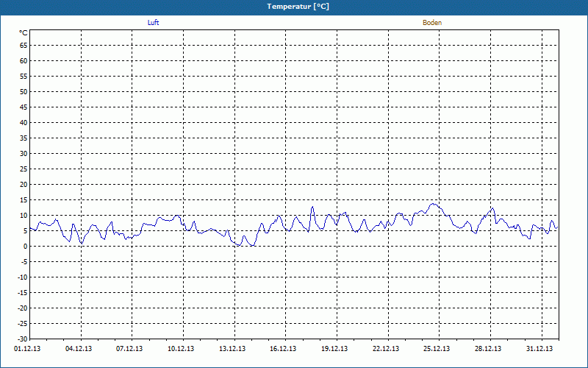Click the -20 value on the y-axis
Screen dimensions: 588x368
click(22, 308)
